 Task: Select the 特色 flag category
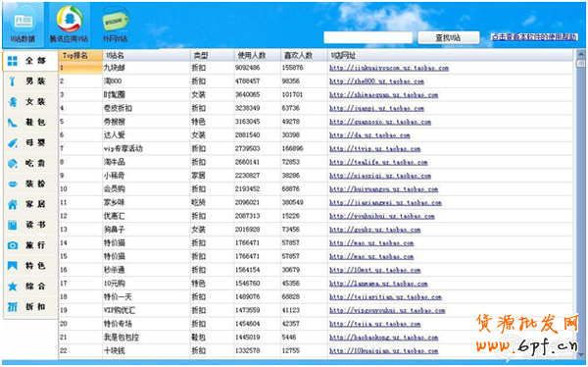coord(13,266)
